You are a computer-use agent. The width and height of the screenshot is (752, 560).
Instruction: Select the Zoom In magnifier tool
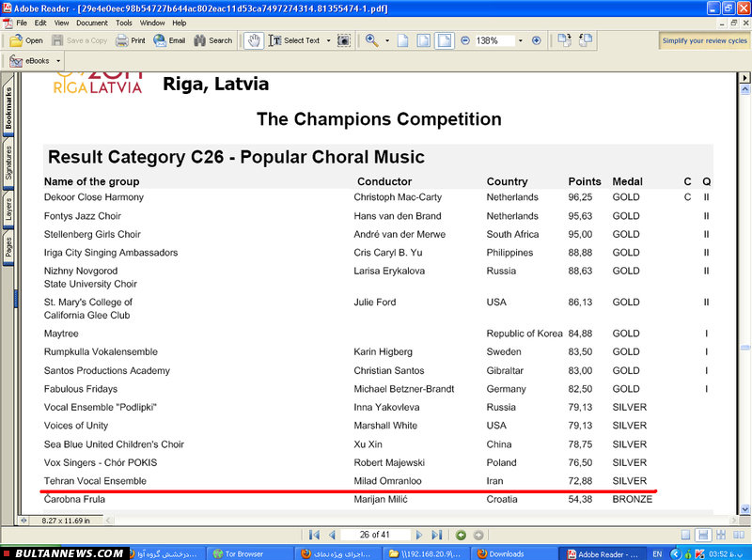[x=371, y=40]
